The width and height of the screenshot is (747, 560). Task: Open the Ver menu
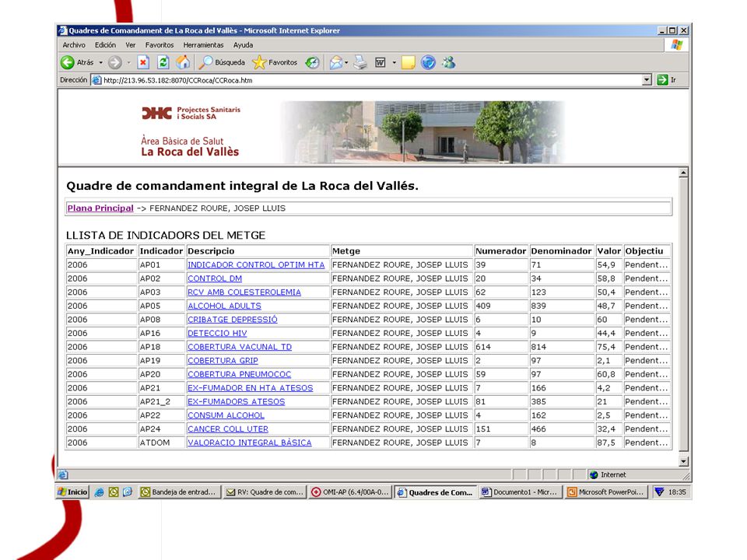131,45
